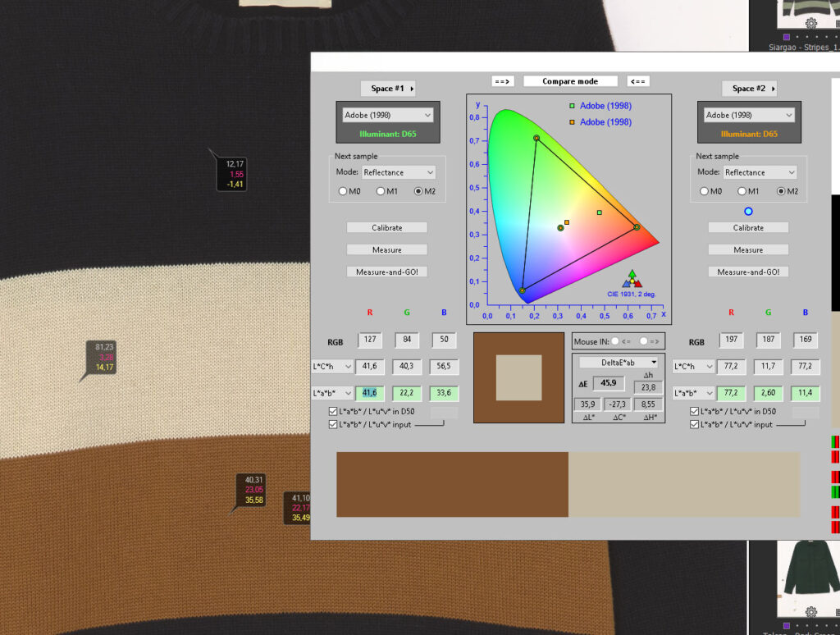Click the right arrow '==>' copy button

click(x=502, y=81)
